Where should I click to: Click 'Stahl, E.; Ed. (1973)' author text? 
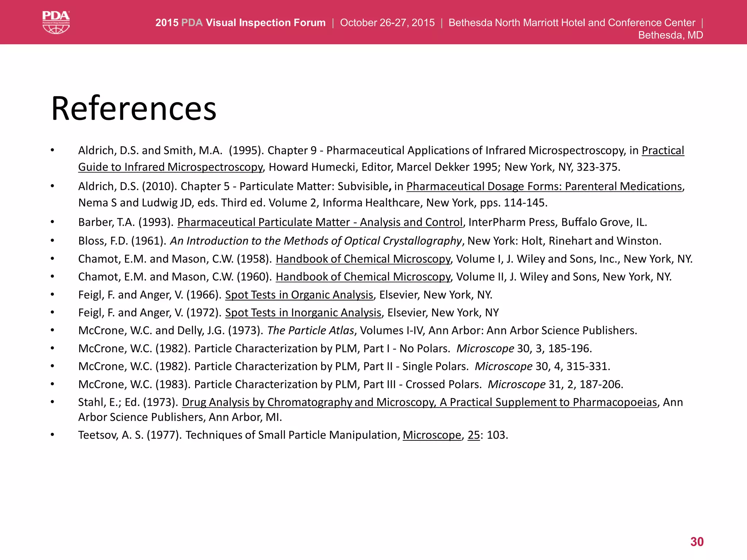click(x=128, y=402)
